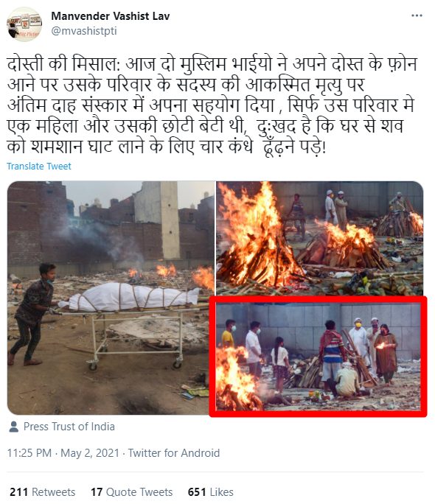Open the top-right funeral pyres photo

tap(319, 238)
